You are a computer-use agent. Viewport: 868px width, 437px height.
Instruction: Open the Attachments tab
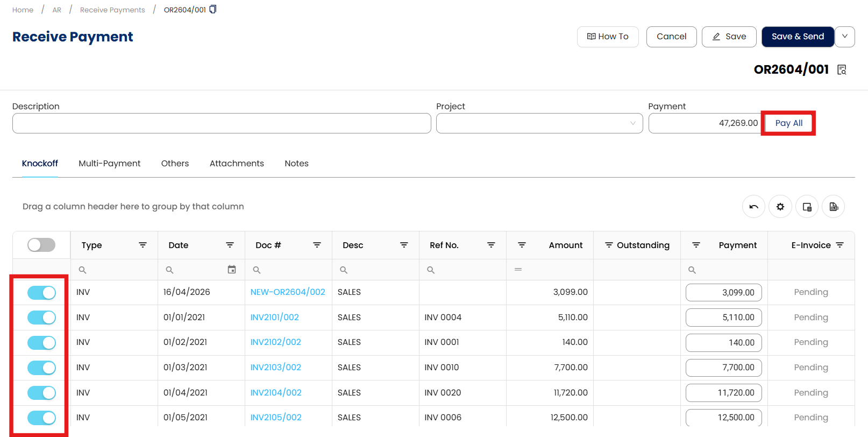click(x=237, y=164)
